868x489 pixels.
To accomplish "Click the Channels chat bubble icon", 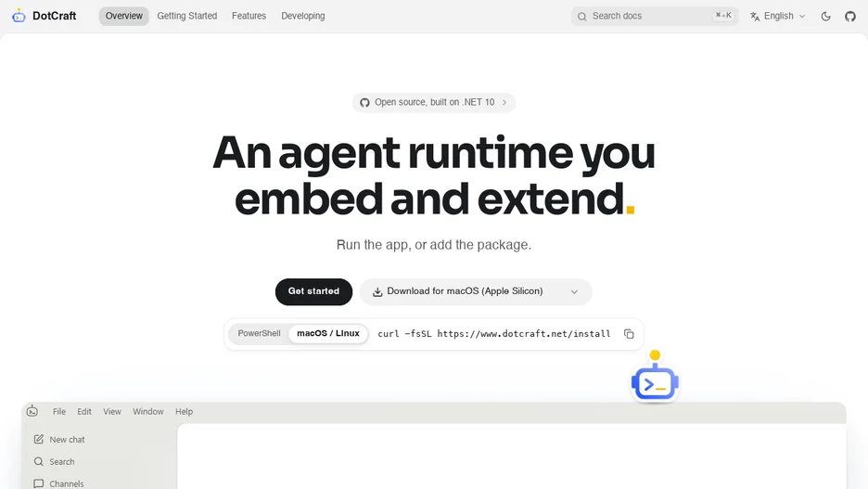I will 38,483.
